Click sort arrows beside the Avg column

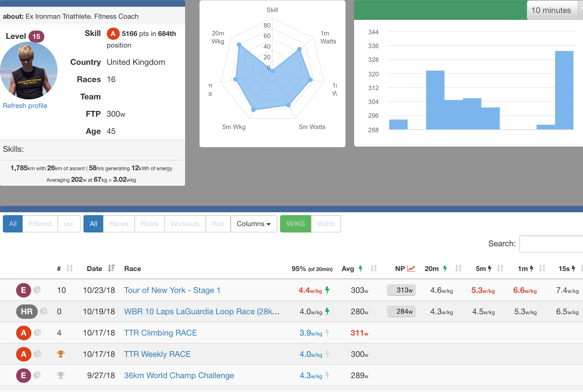[x=373, y=268]
